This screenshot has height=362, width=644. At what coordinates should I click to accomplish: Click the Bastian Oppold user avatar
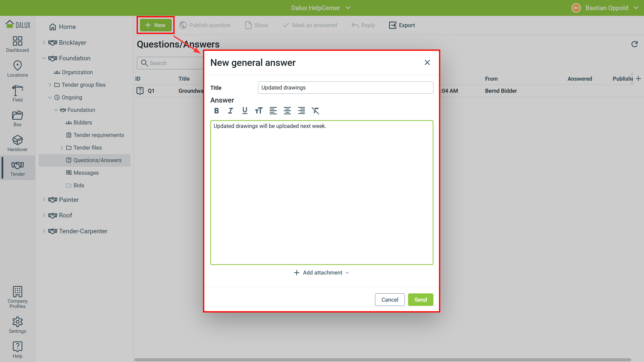click(576, 8)
